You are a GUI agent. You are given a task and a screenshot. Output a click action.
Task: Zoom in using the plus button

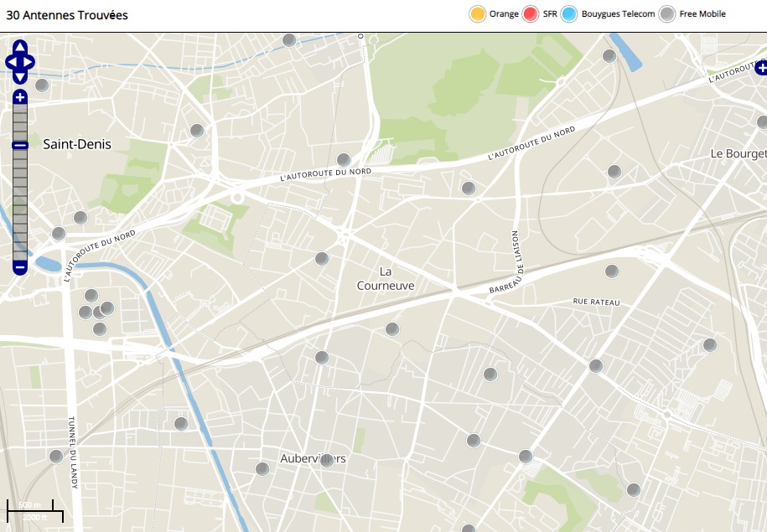click(x=20, y=97)
